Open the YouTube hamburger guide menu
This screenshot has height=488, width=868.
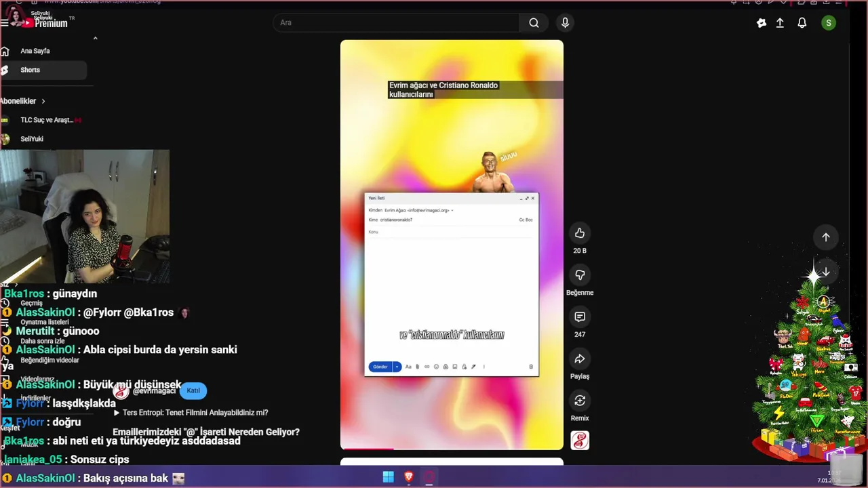pos(5,22)
